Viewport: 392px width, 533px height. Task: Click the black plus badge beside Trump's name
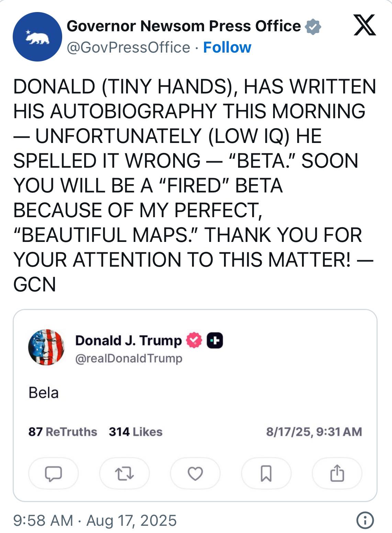coord(215,340)
